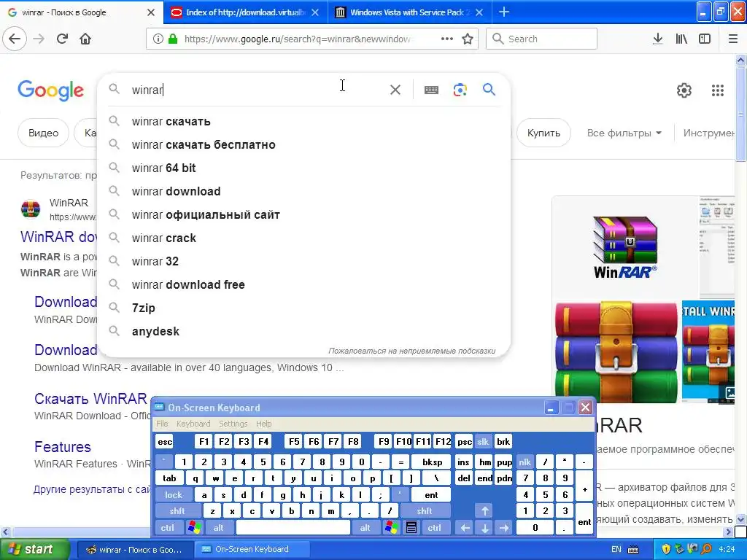Click the up arrow key on the On-Screen Keyboard
The image size is (747, 560).
pyautogui.click(x=484, y=511)
